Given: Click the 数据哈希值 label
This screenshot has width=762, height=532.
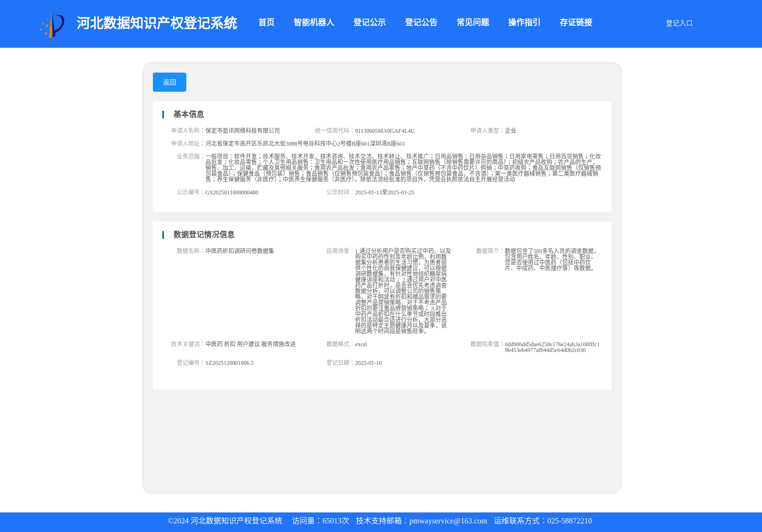Looking at the screenshot, I should click(x=487, y=344).
